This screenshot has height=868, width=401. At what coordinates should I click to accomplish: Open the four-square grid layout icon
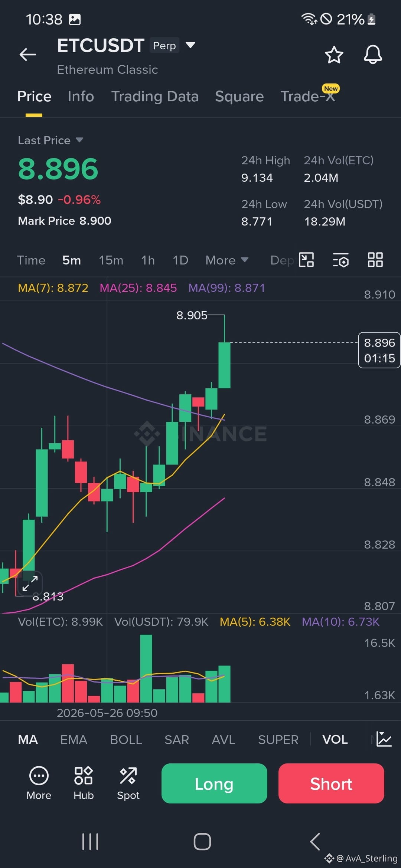[375, 260]
